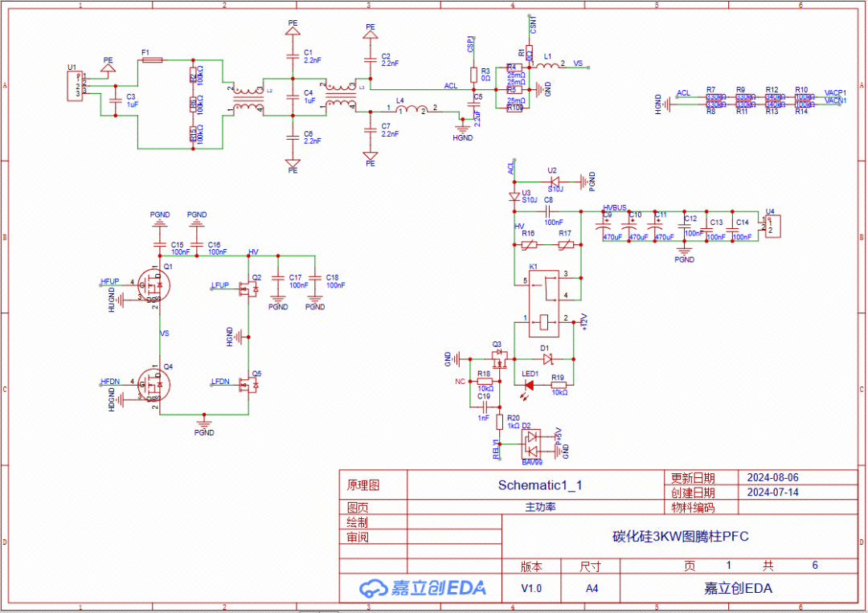
Task: Click the LED1 red diode symbol
Action: click(530, 385)
